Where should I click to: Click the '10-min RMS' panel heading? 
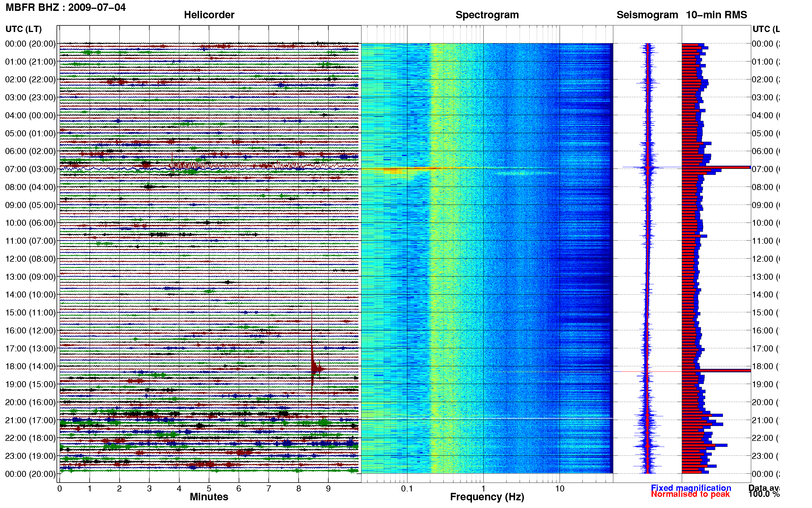pyautogui.click(x=716, y=15)
